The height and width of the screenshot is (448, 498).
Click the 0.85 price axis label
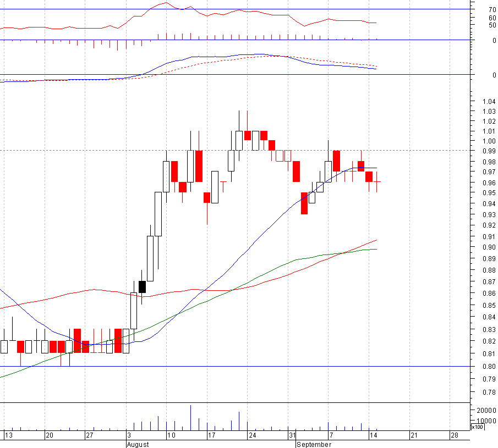(489, 306)
